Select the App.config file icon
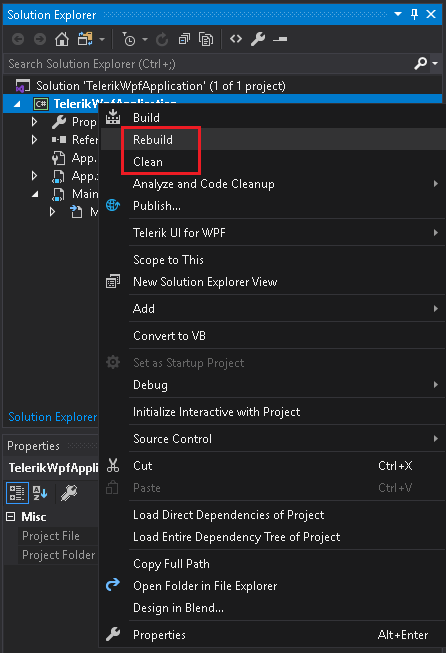The width and height of the screenshot is (446, 653). point(58,158)
